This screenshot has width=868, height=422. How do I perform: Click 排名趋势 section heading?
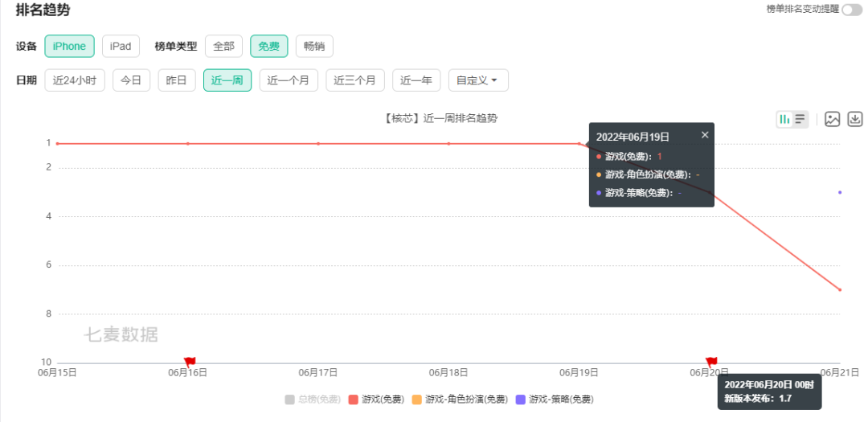tap(43, 10)
